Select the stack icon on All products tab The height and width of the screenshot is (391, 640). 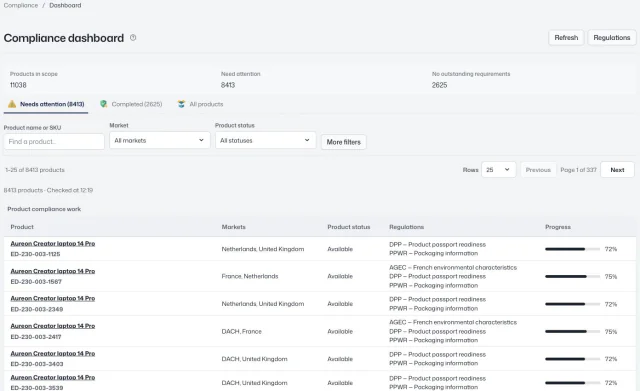tap(181, 104)
